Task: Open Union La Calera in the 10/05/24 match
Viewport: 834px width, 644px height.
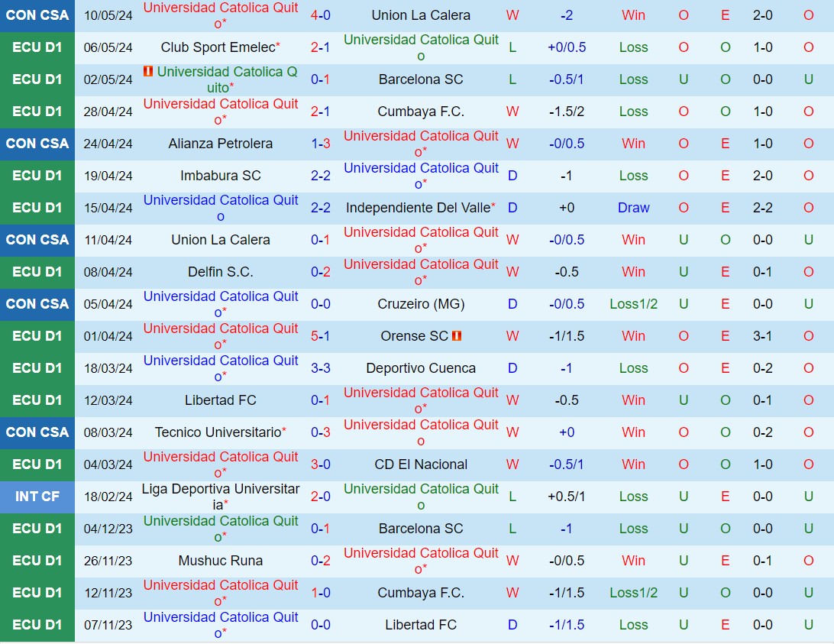Action: [421, 15]
